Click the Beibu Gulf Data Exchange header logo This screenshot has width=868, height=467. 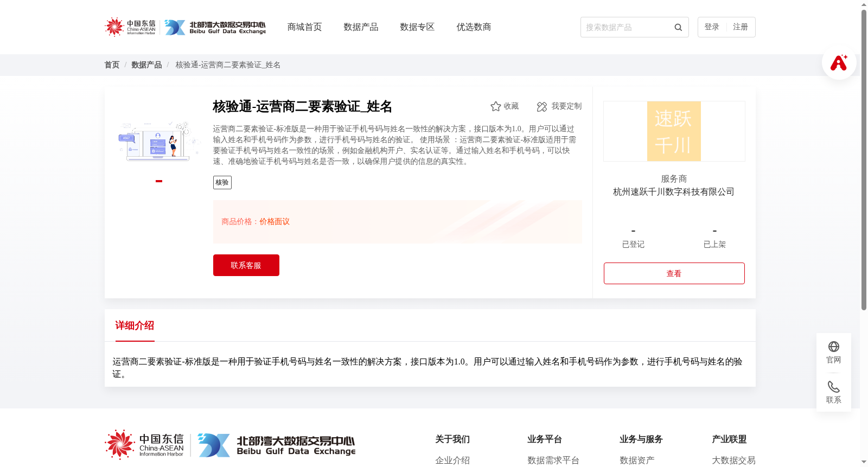point(215,27)
